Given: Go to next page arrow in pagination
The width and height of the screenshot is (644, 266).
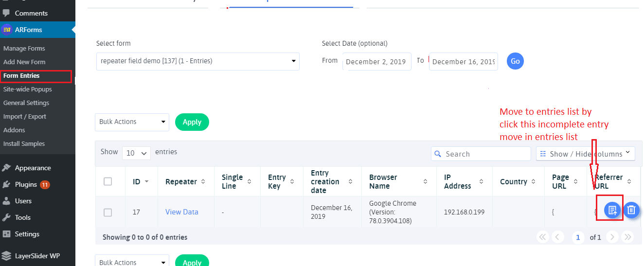Looking at the screenshot, I should coord(613,237).
